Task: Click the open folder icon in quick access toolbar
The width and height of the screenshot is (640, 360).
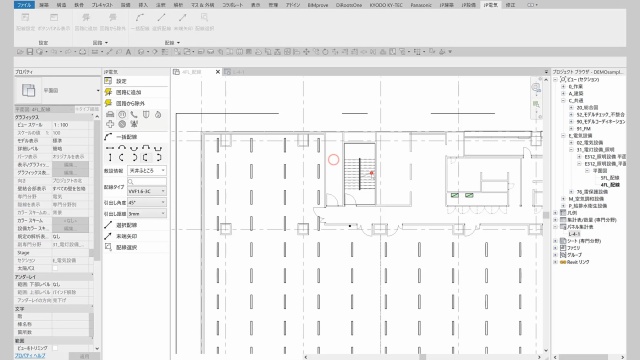Action: [20, 52]
